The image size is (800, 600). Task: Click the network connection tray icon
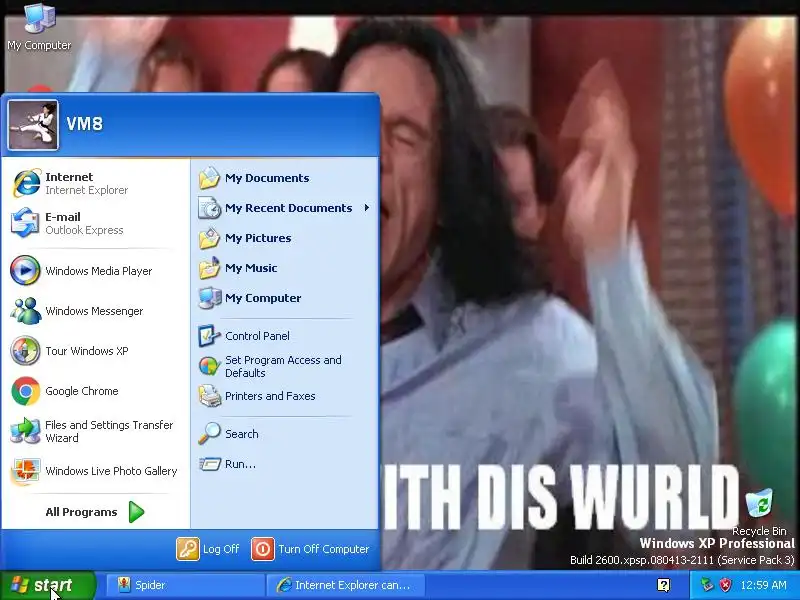tap(707, 585)
